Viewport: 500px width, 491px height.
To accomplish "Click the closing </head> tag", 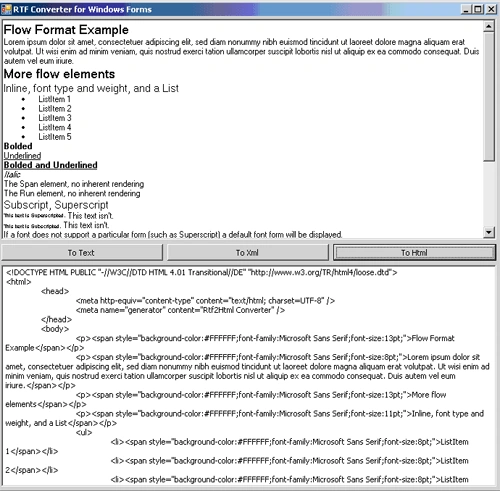I will pyautogui.click(x=56, y=319).
